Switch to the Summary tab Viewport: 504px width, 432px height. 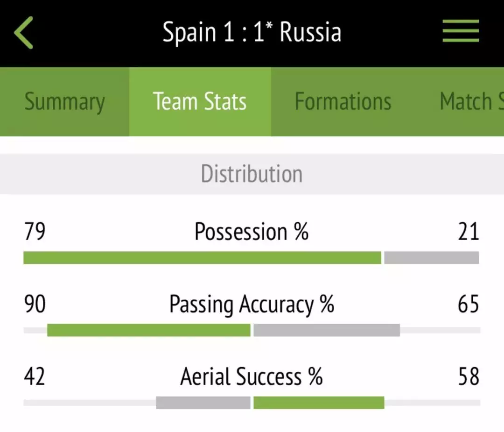click(64, 102)
